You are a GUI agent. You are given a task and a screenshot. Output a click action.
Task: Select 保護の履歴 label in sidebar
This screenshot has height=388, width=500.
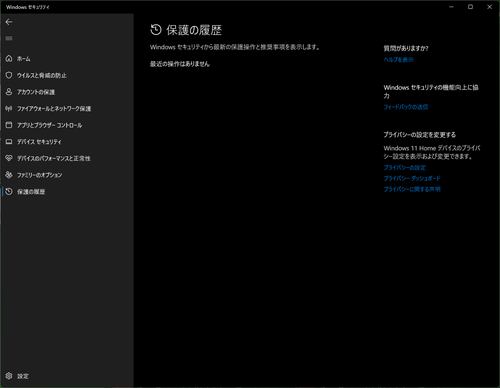pos(31,192)
